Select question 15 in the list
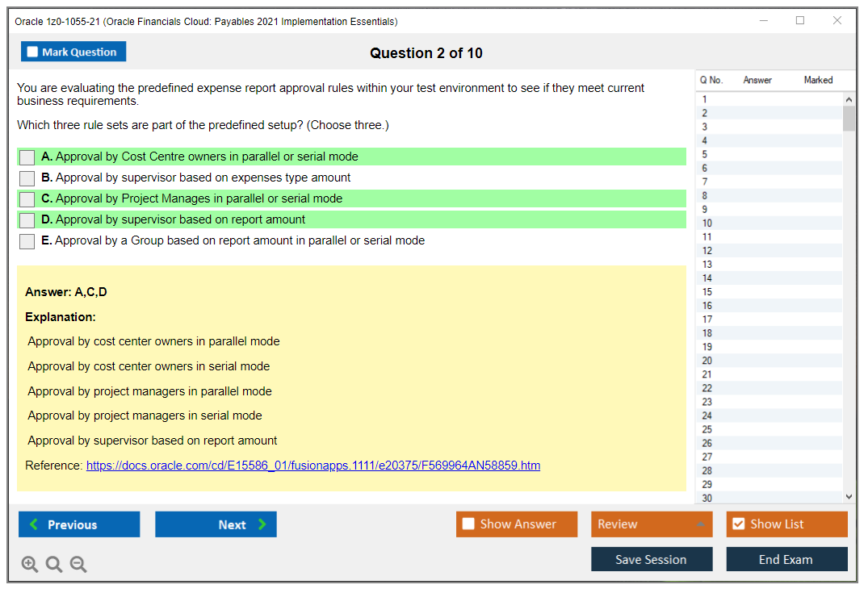 click(x=769, y=291)
